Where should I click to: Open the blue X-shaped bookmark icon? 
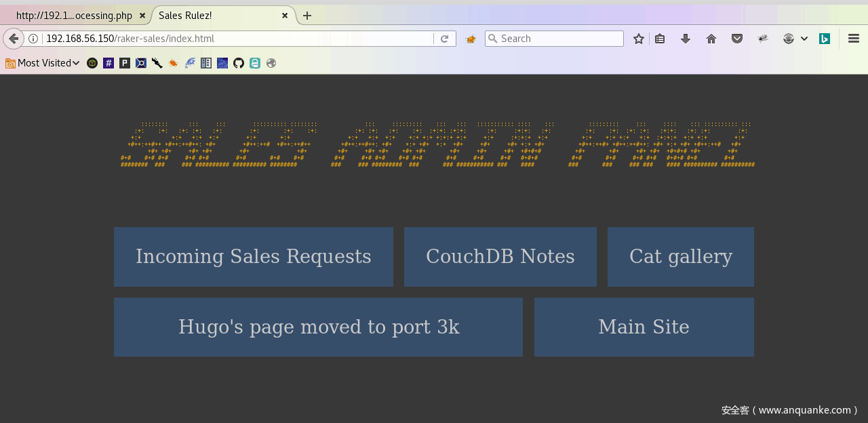click(x=141, y=63)
